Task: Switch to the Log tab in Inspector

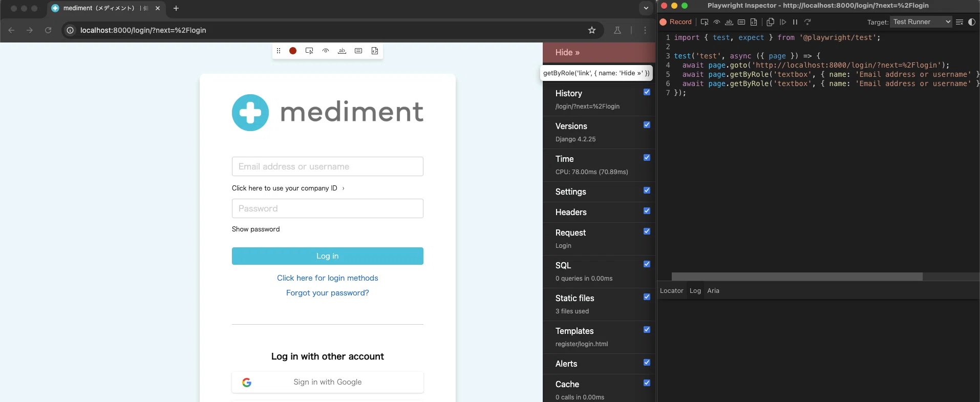Action: coord(695,291)
